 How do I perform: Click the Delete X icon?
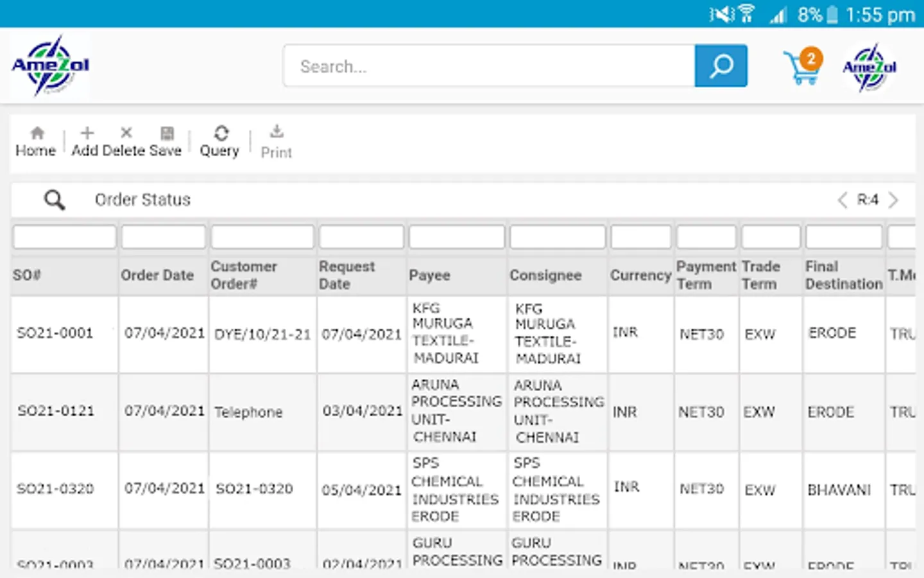pos(126,133)
